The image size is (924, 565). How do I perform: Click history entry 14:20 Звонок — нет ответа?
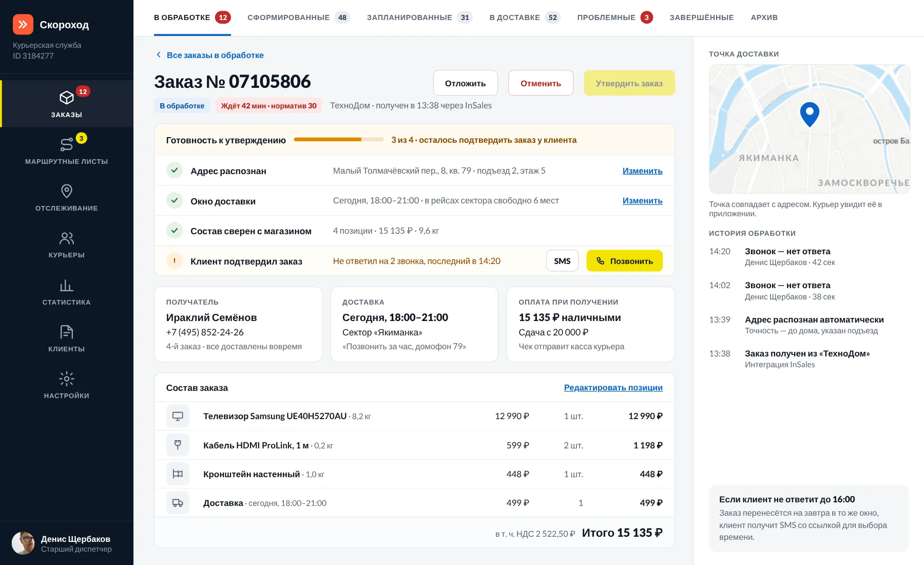pos(810,257)
